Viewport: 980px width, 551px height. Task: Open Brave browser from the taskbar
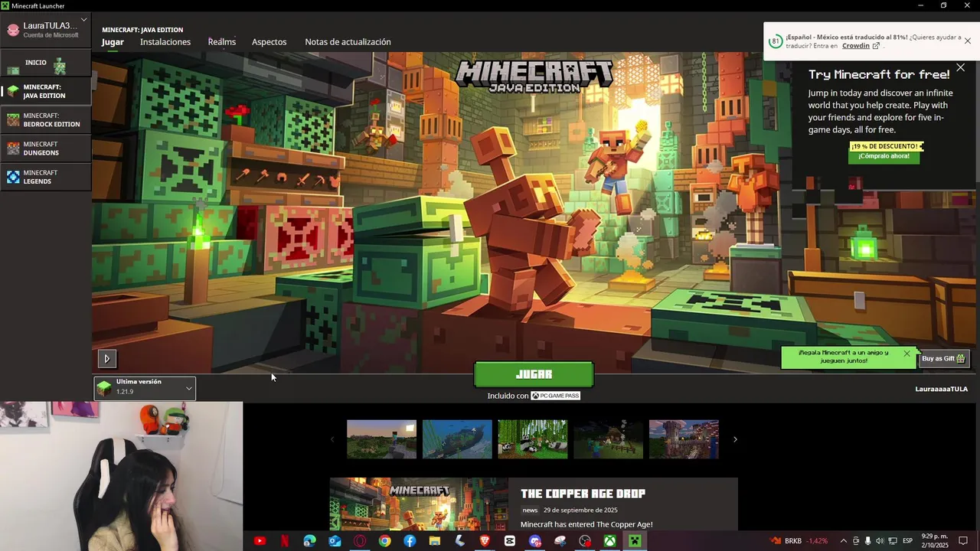coord(485,541)
